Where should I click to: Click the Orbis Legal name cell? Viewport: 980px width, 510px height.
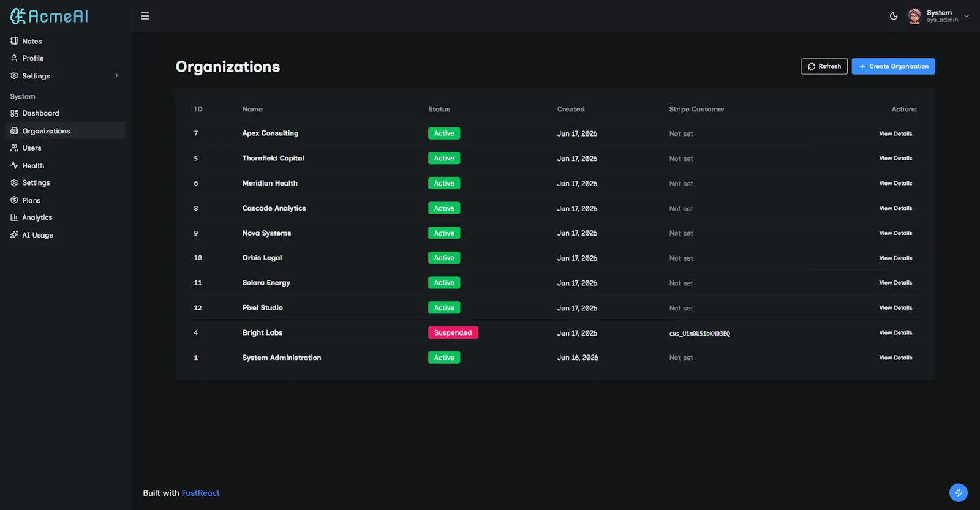click(x=262, y=258)
